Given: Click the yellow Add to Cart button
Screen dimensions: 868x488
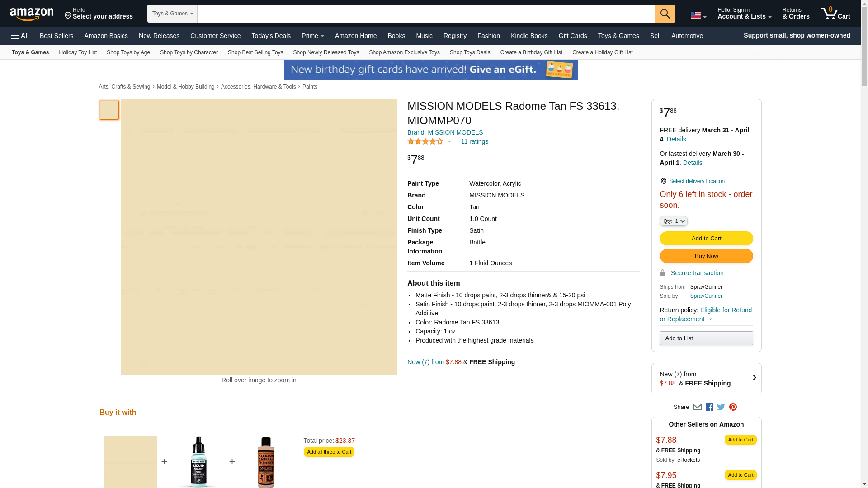Looking at the screenshot, I should point(706,239).
